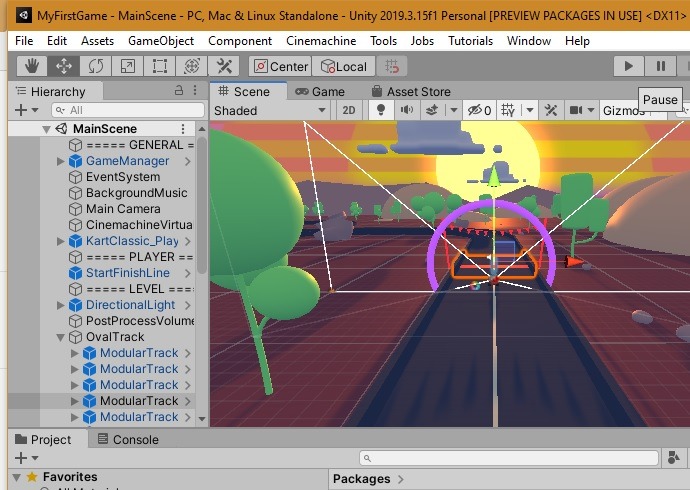Image resolution: width=690 pixels, height=490 pixels.
Task: Open the GameManager prefab arrow
Action: (188, 161)
